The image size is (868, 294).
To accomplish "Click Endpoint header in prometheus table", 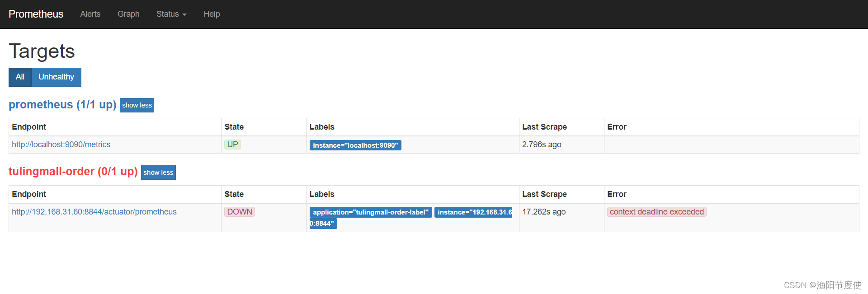I will pyautogui.click(x=29, y=127).
